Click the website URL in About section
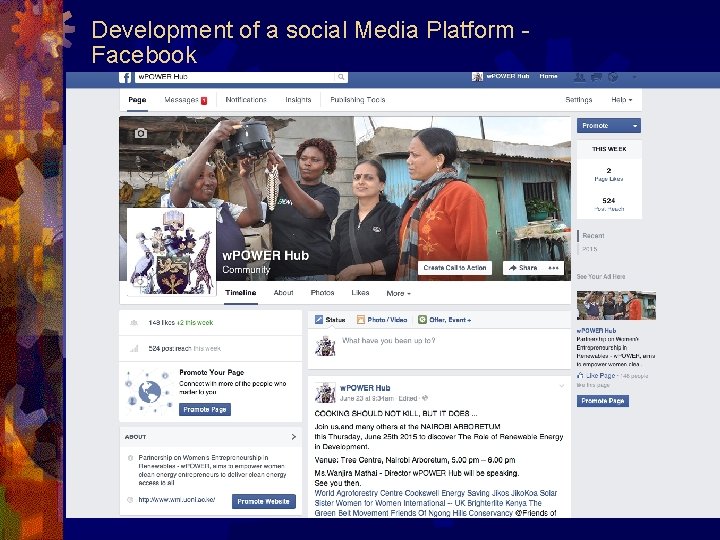Image resolution: width=720 pixels, height=540 pixels. click(x=177, y=500)
